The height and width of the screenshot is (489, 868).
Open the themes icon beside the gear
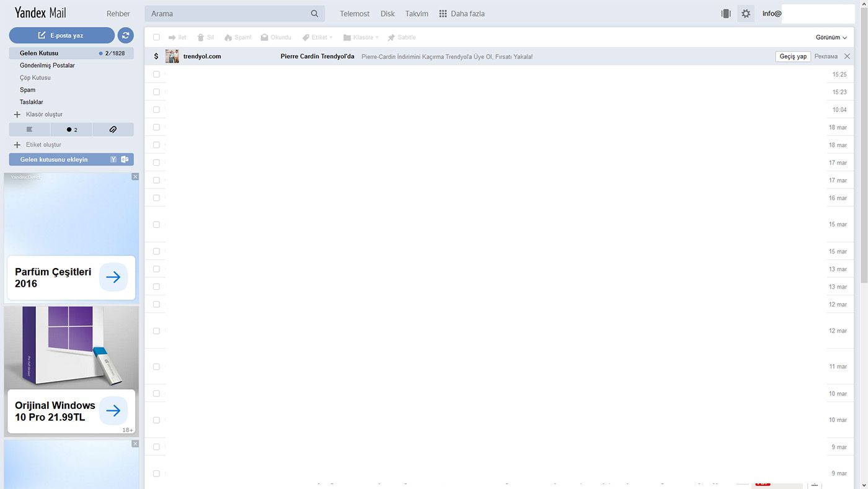(x=726, y=14)
